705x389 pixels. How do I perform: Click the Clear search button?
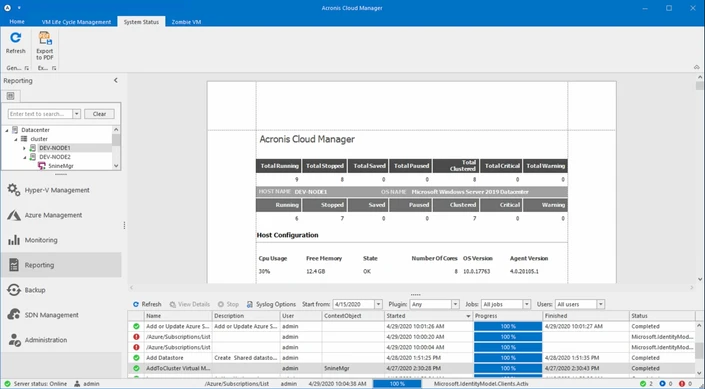click(99, 114)
